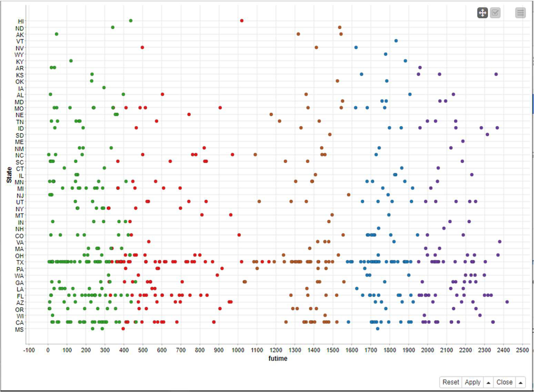The image size is (534, 392).
Task: Click the 'ND' state axis label
Action: pyautogui.click(x=20, y=28)
